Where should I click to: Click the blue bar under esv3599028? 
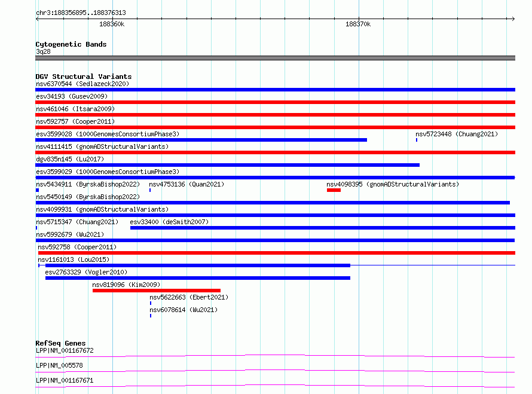201,140
